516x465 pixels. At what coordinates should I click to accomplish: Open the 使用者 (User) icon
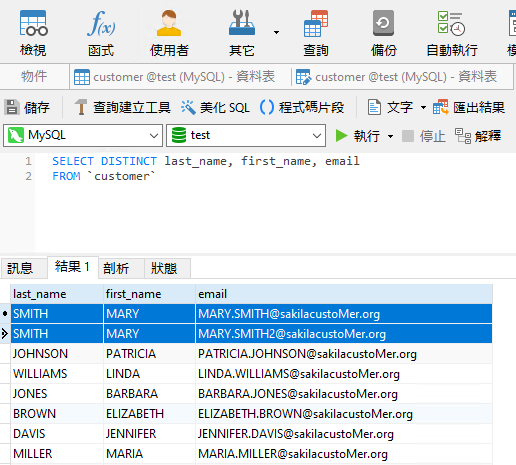click(169, 33)
